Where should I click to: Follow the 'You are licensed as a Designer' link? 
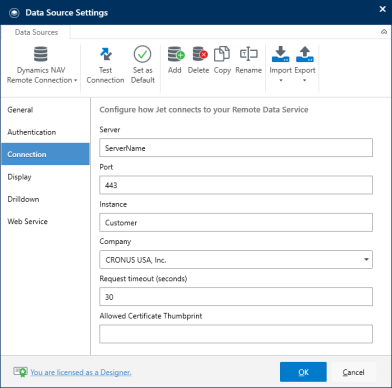(x=81, y=372)
